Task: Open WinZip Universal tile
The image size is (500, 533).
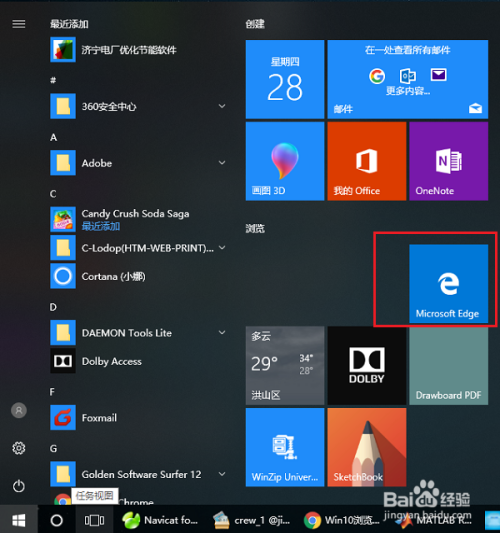Action: pyautogui.click(x=285, y=447)
